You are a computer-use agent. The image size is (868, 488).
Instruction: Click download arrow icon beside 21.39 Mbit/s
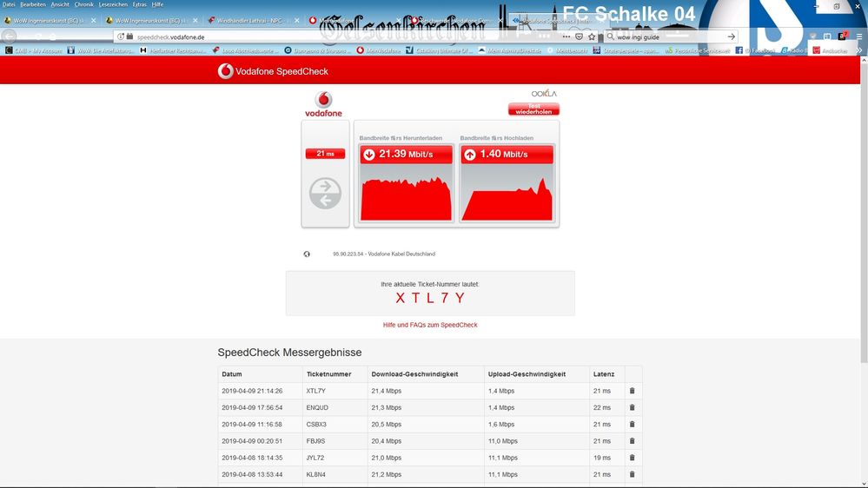pyautogui.click(x=369, y=155)
